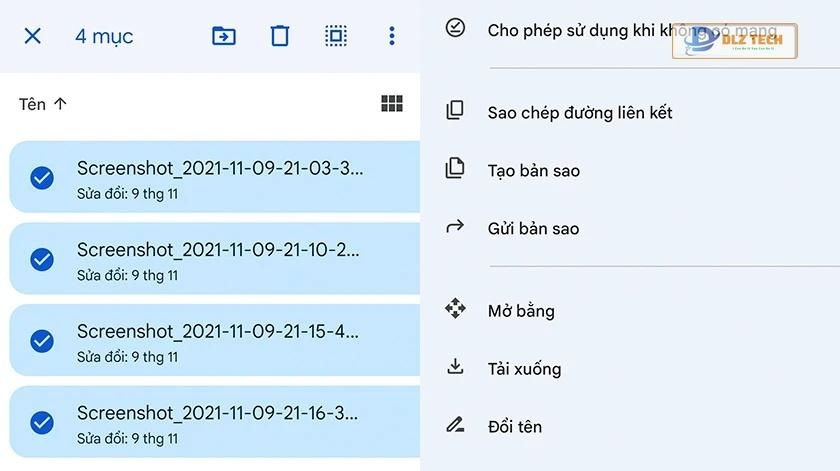Click the offline availability check icon
840x471 pixels.
point(455,28)
